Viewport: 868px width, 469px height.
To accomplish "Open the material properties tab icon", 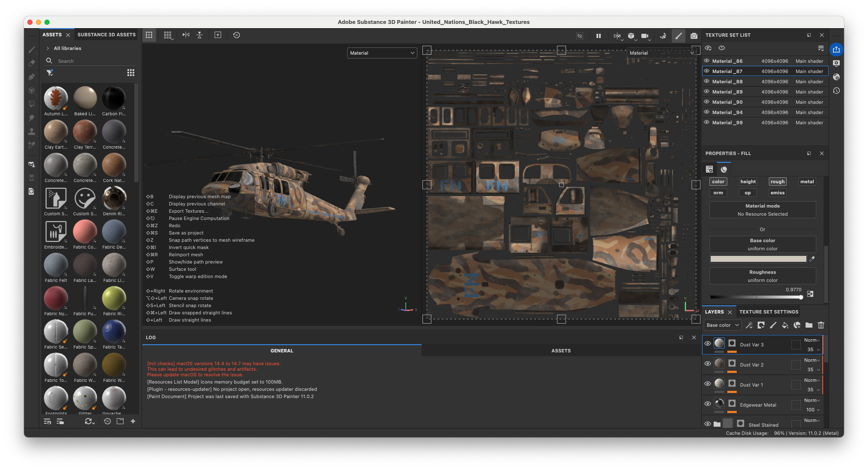I will click(x=724, y=169).
